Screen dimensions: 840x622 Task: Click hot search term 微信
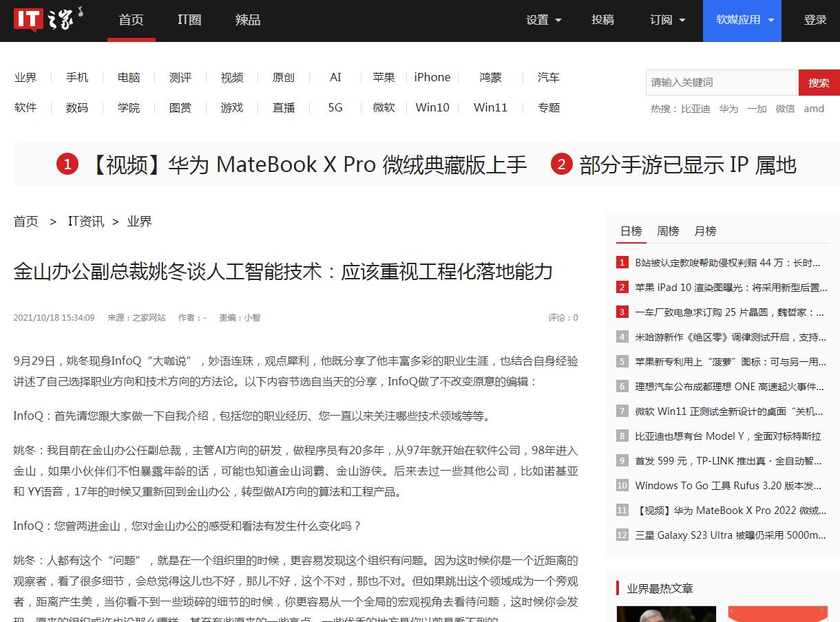pos(785,109)
